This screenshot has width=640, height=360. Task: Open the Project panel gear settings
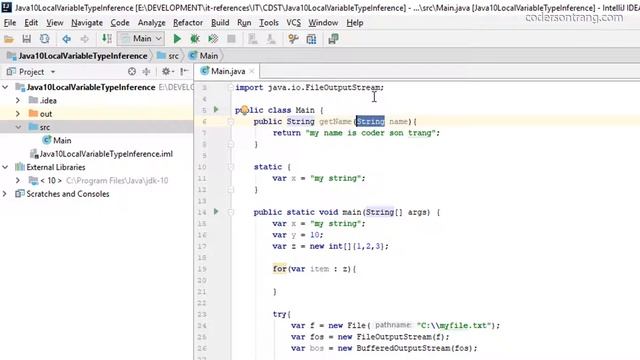(167, 72)
